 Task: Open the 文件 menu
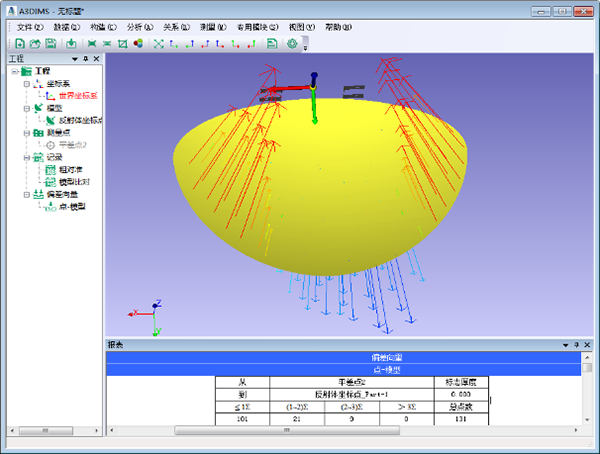30,27
